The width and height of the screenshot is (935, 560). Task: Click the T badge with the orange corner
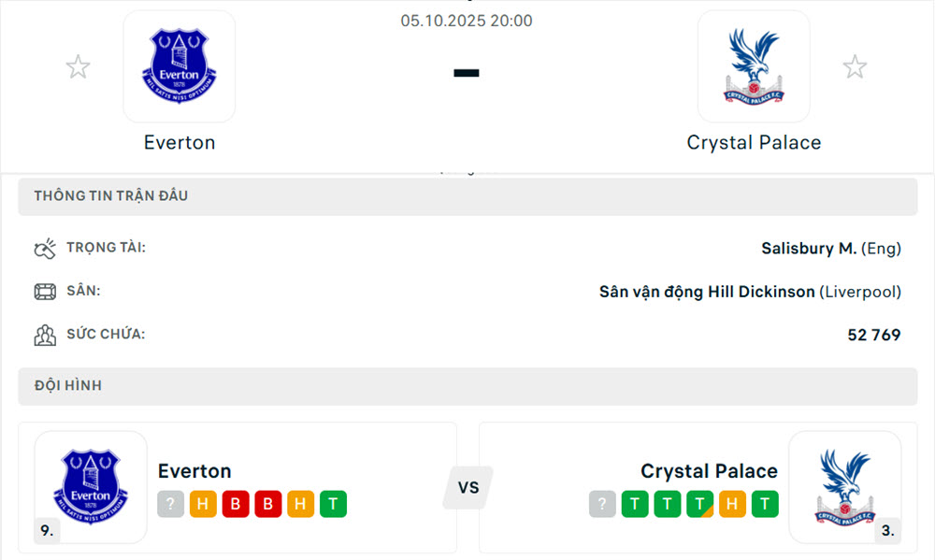tap(700, 505)
